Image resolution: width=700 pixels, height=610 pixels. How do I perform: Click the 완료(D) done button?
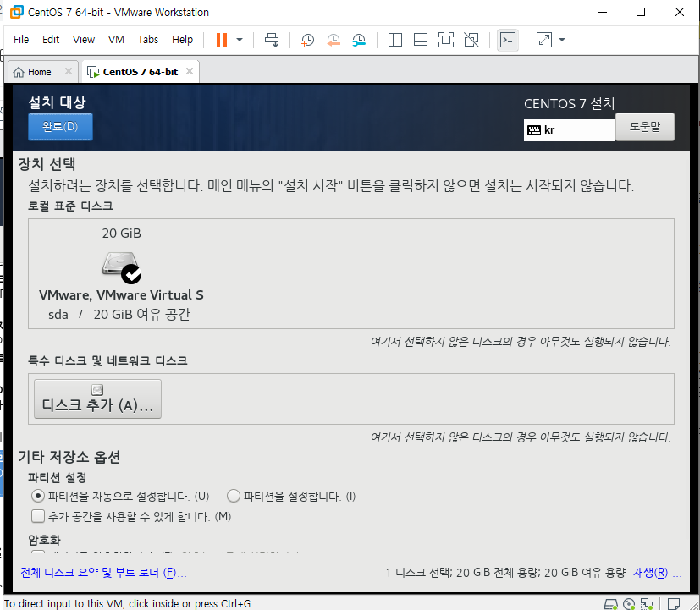[x=60, y=127]
